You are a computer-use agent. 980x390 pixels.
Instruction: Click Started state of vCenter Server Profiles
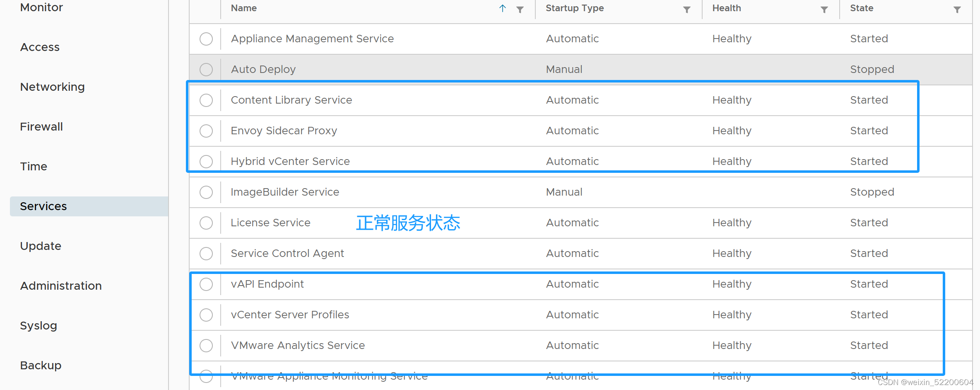coord(869,315)
